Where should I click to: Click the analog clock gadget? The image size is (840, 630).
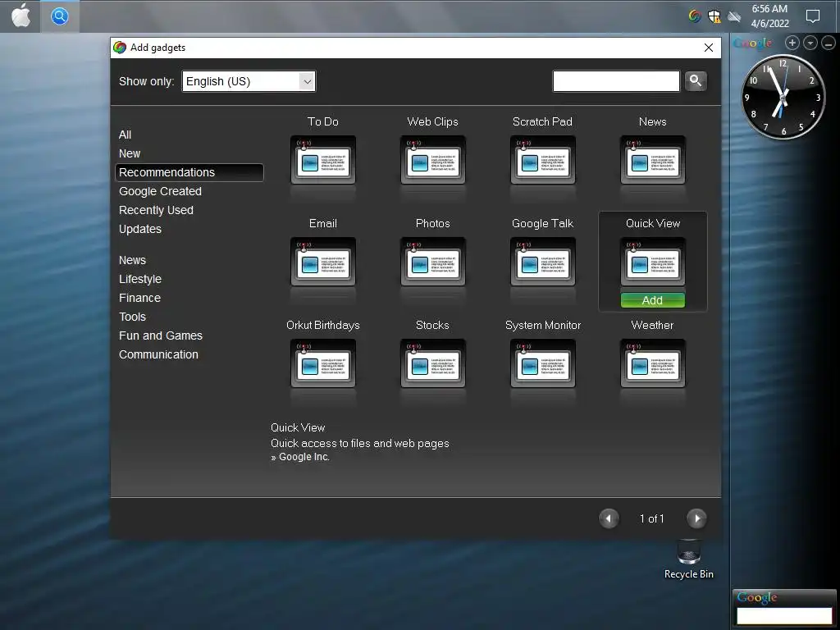783,97
